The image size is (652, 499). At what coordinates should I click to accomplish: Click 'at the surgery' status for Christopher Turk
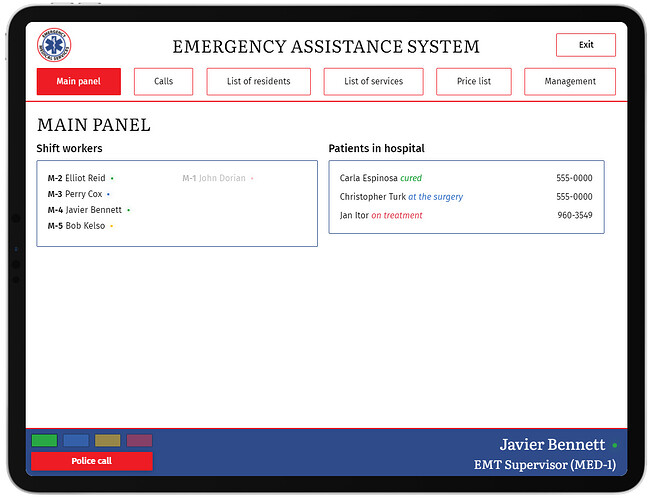point(435,197)
